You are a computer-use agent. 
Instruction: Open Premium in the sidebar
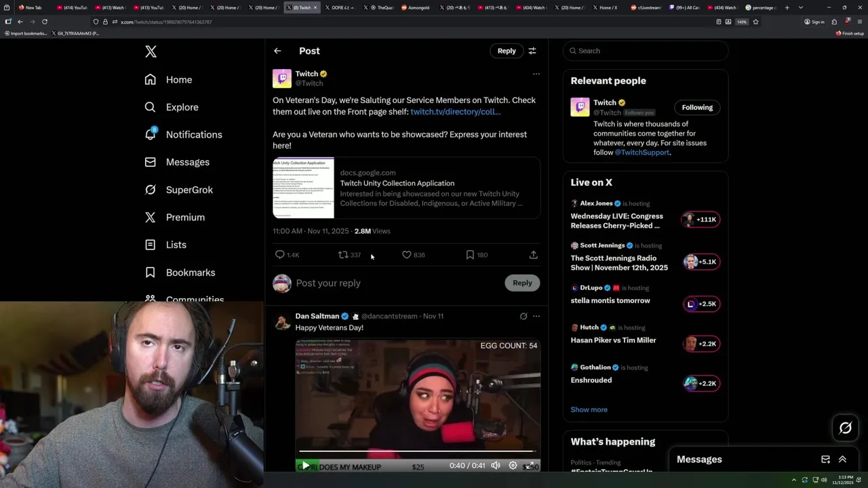pos(175,217)
